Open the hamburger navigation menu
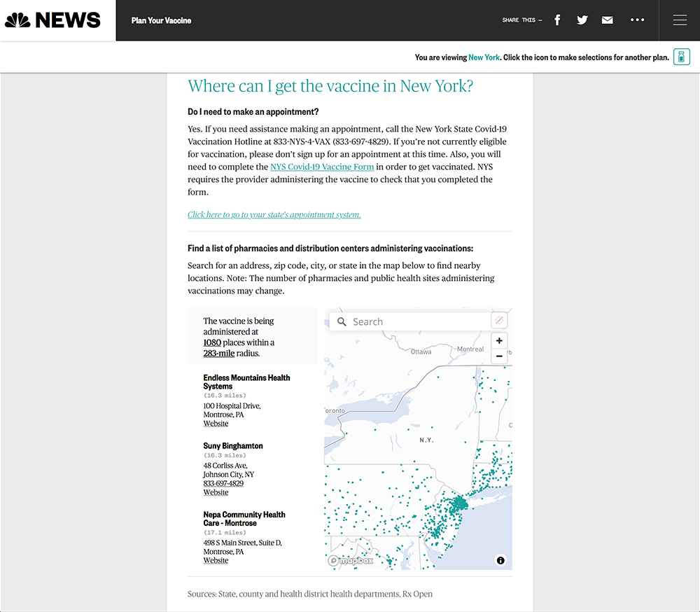The height and width of the screenshot is (612, 700). point(680,20)
